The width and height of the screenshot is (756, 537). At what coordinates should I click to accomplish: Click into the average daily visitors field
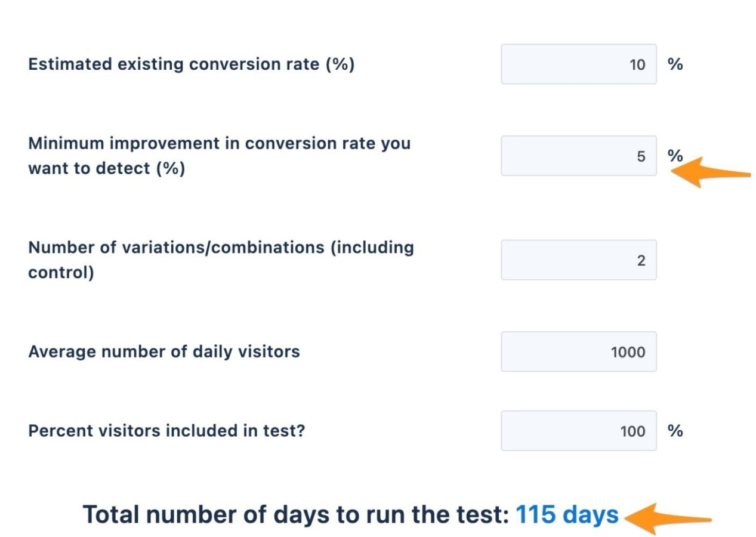(578, 352)
